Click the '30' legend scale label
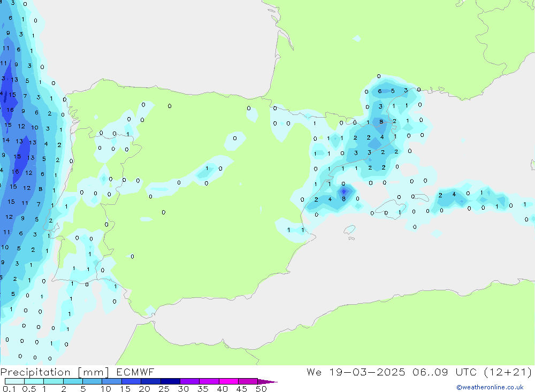The width and height of the screenshot is (535, 392). [183, 389]
